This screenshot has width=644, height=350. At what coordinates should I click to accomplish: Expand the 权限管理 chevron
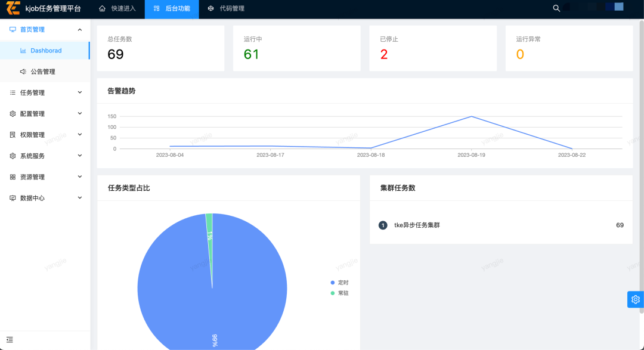(x=80, y=134)
